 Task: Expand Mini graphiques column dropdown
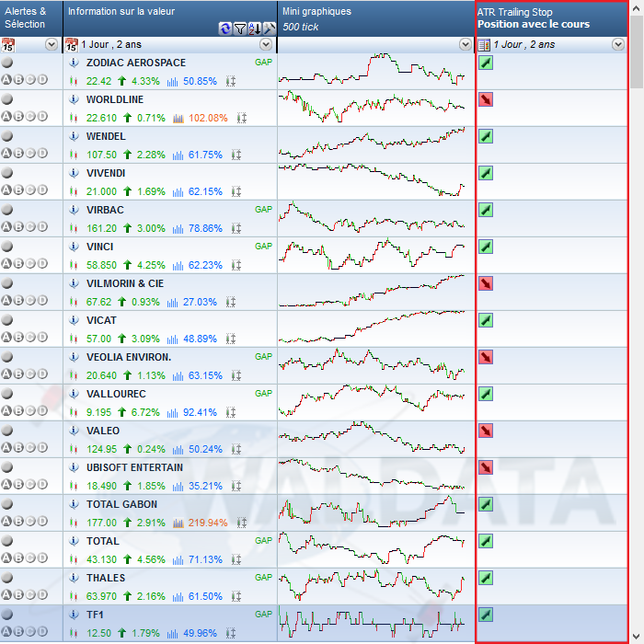click(466, 44)
